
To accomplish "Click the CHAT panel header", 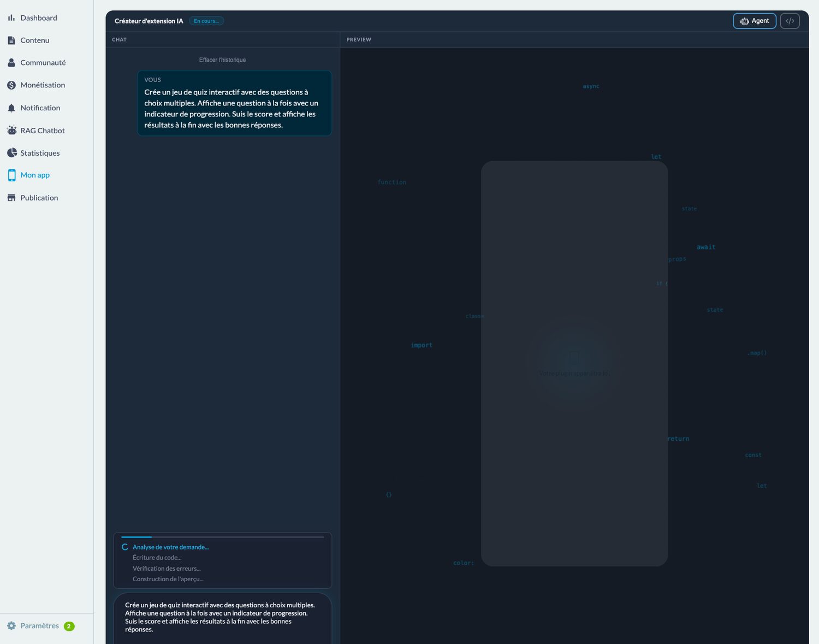I will tap(119, 40).
